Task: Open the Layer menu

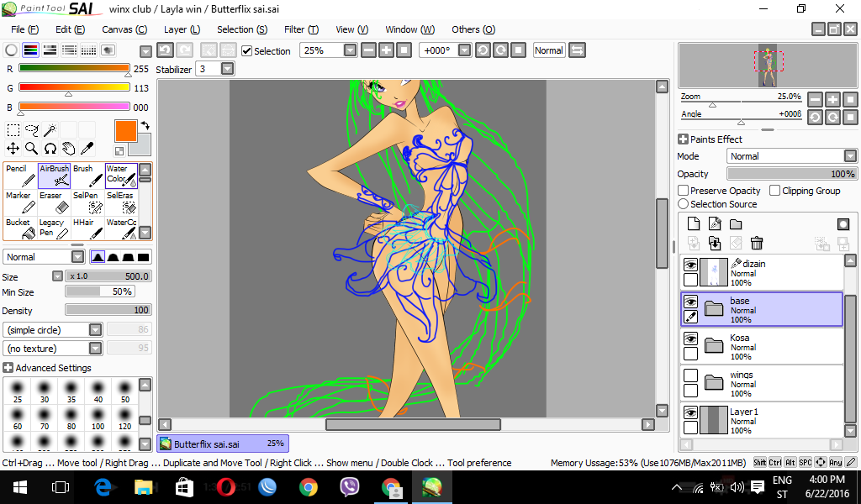Action: pyautogui.click(x=182, y=29)
